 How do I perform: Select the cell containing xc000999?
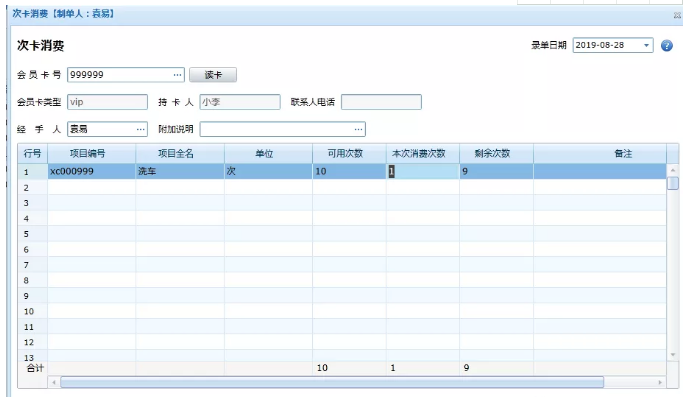(x=92, y=171)
